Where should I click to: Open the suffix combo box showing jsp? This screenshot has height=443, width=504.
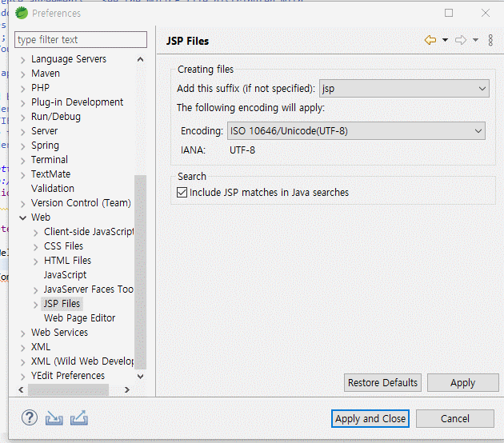[x=404, y=88]
